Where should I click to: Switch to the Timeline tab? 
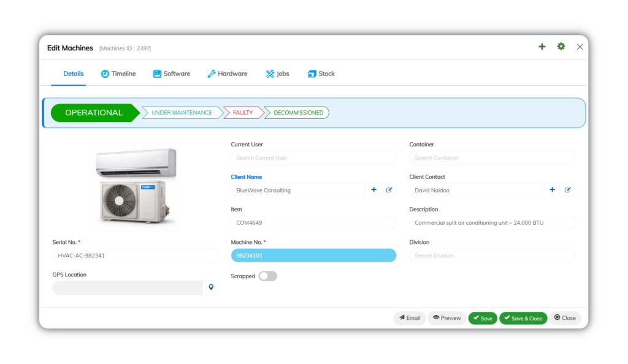tap(118, 74)
